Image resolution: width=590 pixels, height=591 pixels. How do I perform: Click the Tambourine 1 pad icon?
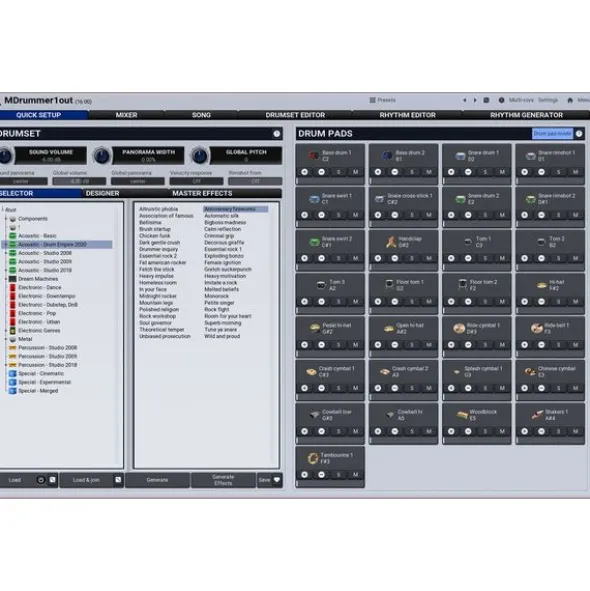[313, 458]
